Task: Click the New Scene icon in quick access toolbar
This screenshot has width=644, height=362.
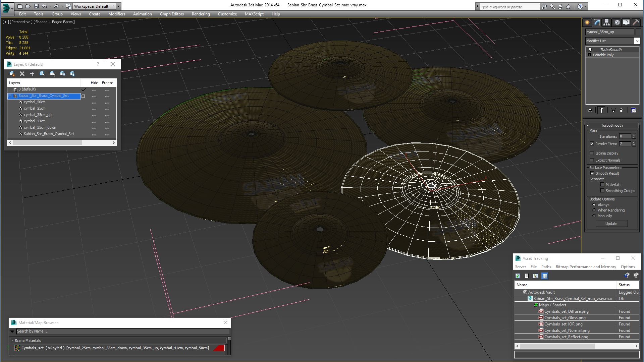Action: click(20, 6)
